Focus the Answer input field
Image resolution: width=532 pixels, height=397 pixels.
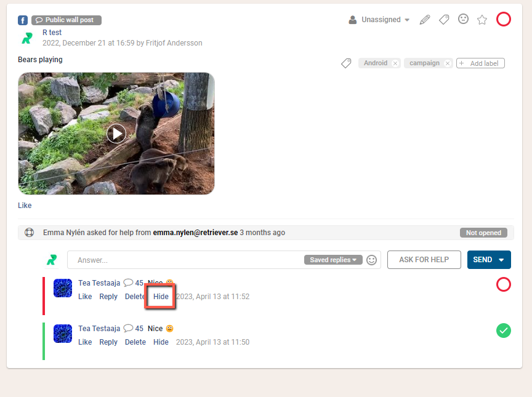(224, 260)
